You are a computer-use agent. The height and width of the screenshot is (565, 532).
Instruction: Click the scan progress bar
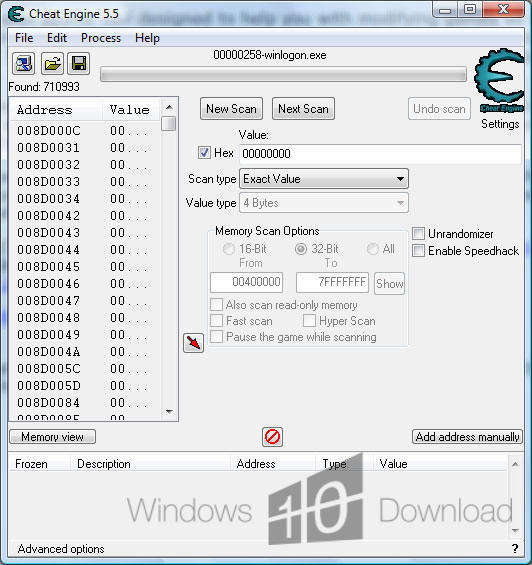point(283,74)
